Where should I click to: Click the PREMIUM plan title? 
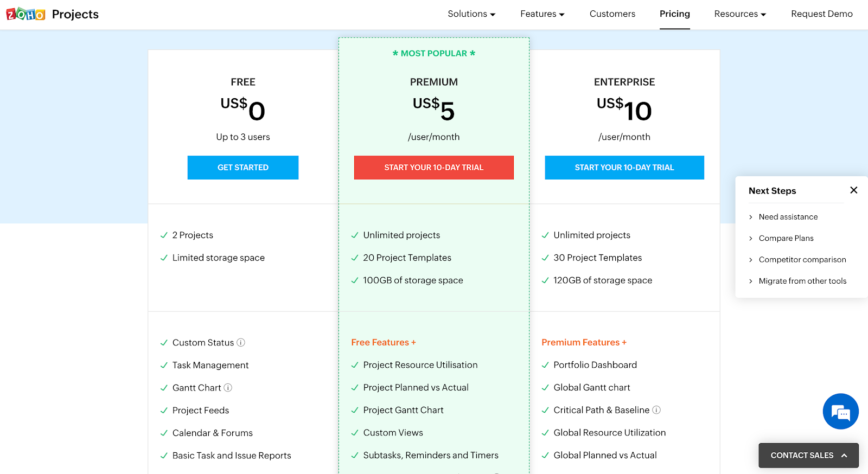434,82
